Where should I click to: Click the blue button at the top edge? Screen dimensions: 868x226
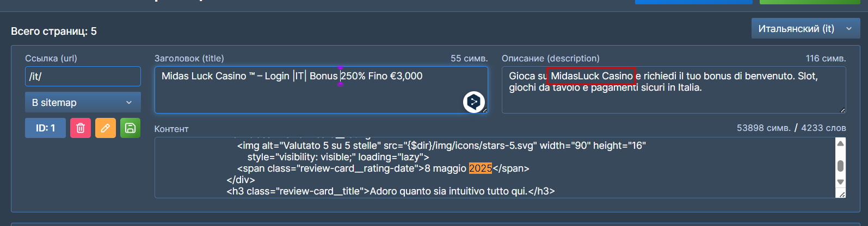tap(693, 2)
